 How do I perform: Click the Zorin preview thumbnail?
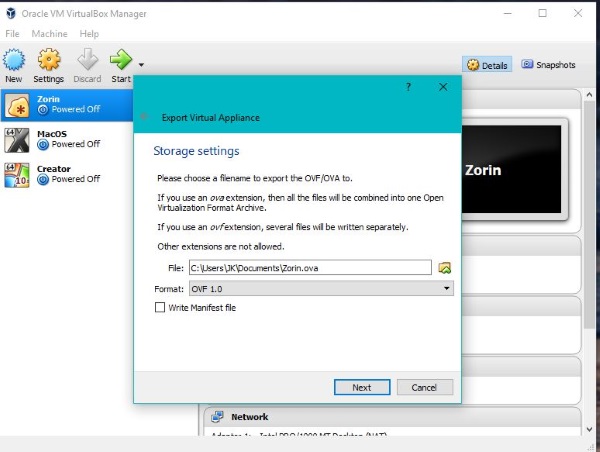coord(511,169)
